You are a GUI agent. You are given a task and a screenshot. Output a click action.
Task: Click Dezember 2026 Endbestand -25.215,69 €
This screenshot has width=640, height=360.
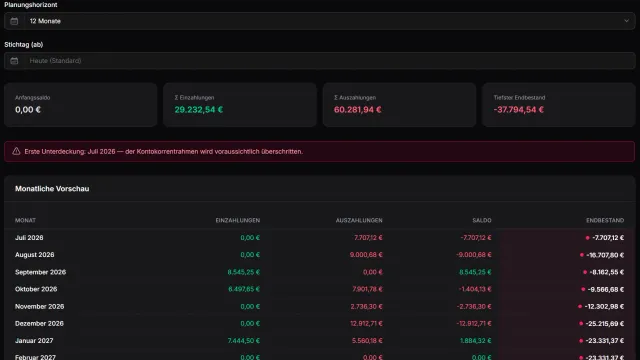click(604, 324)
